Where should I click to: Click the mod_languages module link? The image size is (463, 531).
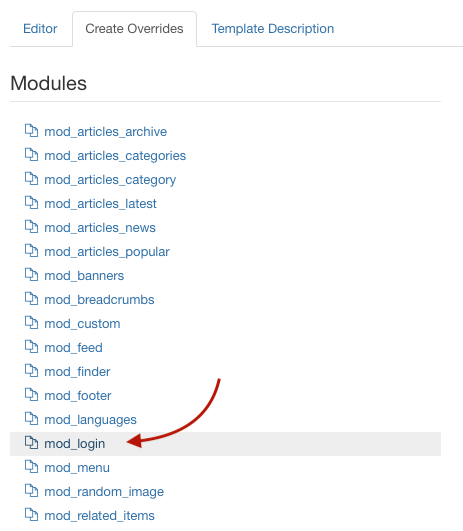90,420
